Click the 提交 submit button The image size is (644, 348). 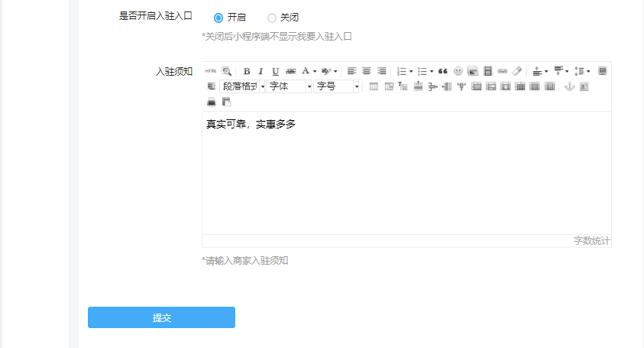(x=161, y=317)
